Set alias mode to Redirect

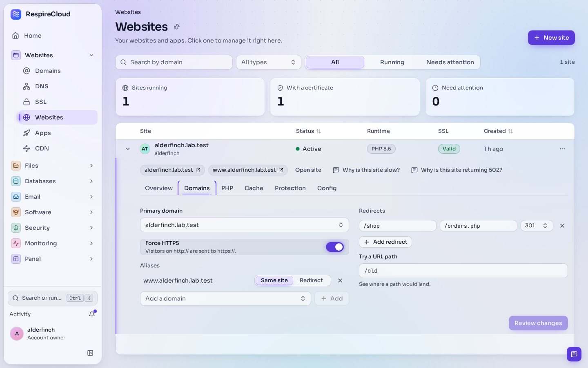(311, 280)
